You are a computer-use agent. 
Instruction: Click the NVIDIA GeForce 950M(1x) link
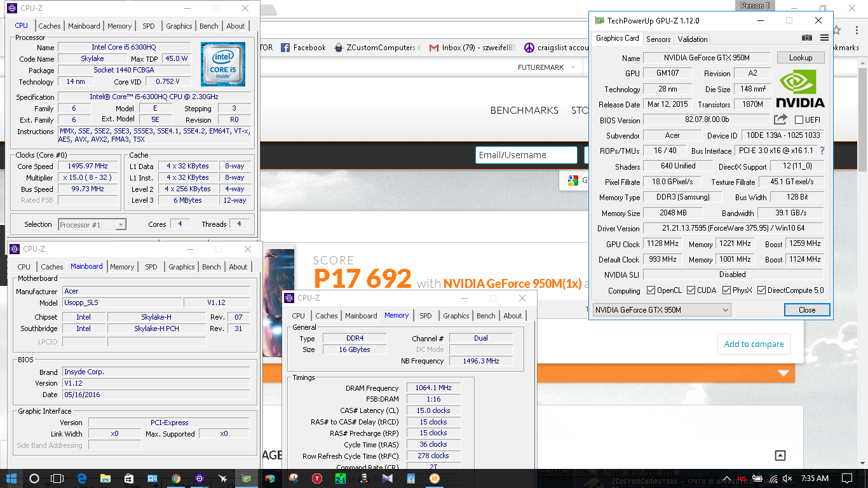point(512,283)
